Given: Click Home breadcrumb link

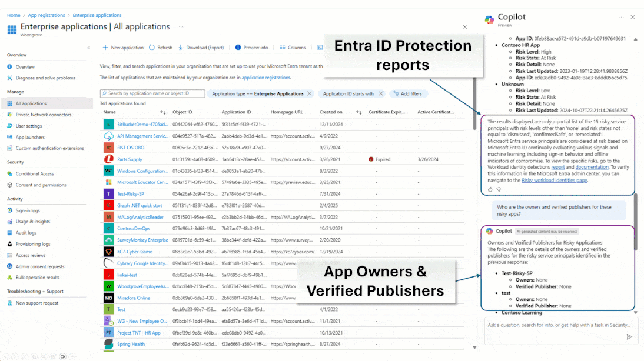Looking at the screenshot, I should tap(14, 15).
